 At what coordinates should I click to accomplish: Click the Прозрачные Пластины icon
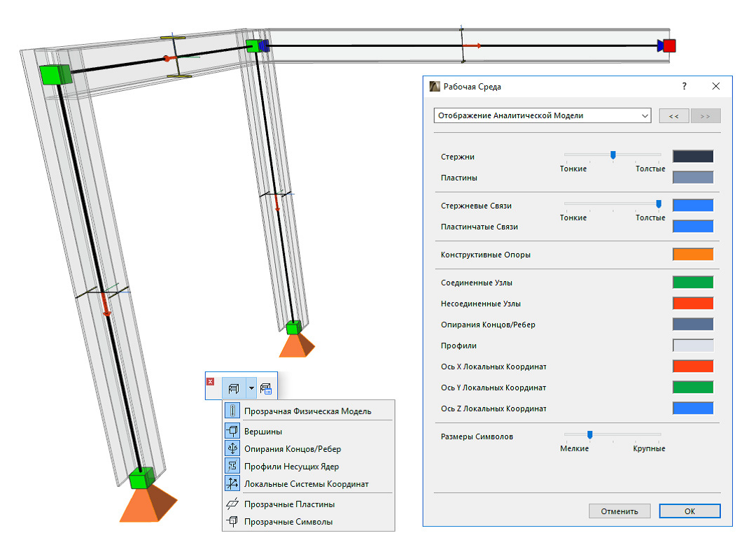pyautogui.click(x=232, y=504)
